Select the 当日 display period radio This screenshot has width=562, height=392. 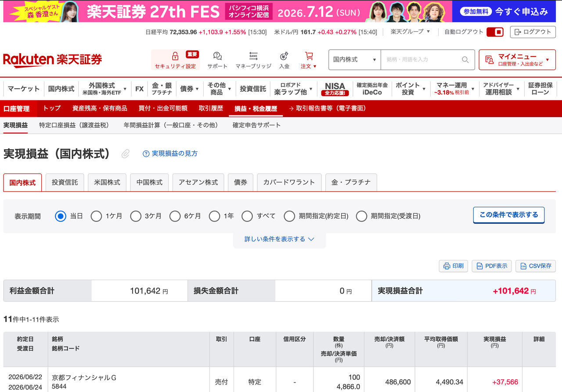click(x=61, y=216)
